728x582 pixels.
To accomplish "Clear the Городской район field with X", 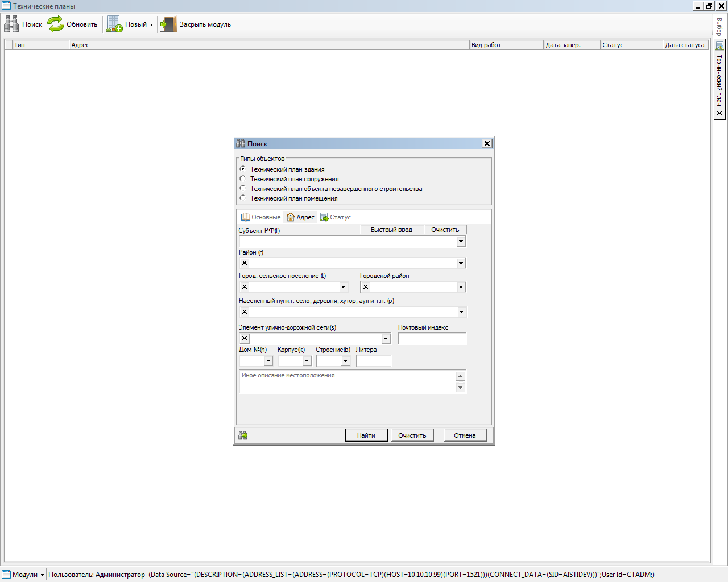I will [x=366, y=287].
